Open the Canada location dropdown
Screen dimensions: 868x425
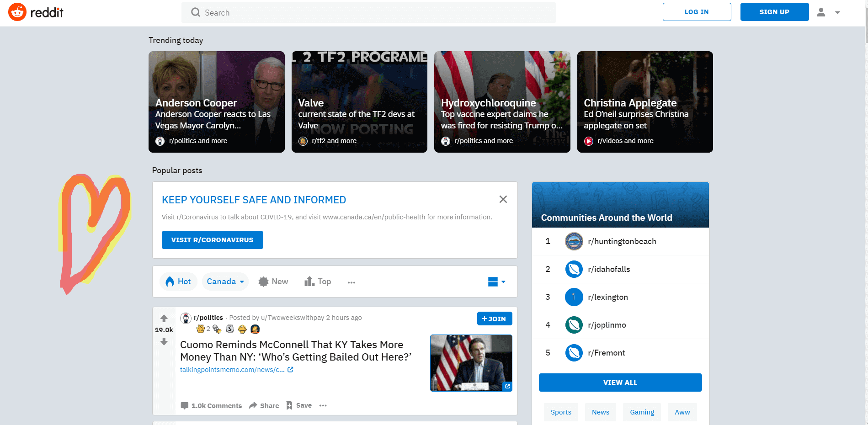[225, 282]
